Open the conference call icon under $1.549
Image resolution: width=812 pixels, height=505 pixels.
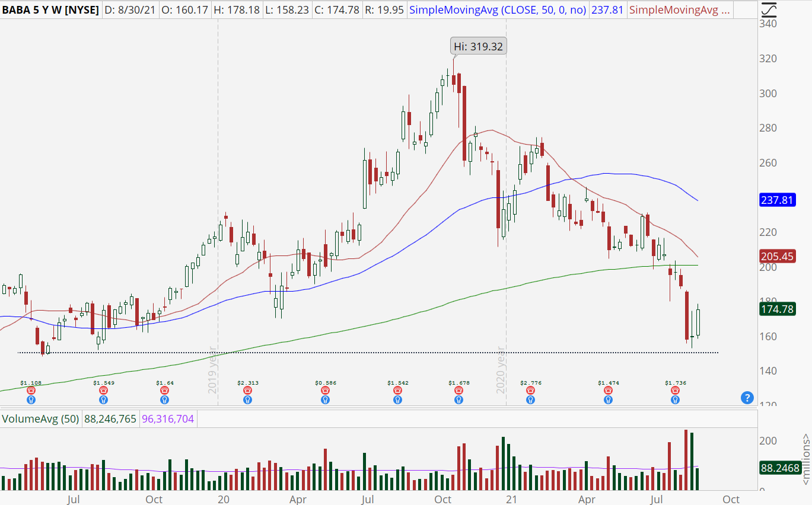click(104, 391)
